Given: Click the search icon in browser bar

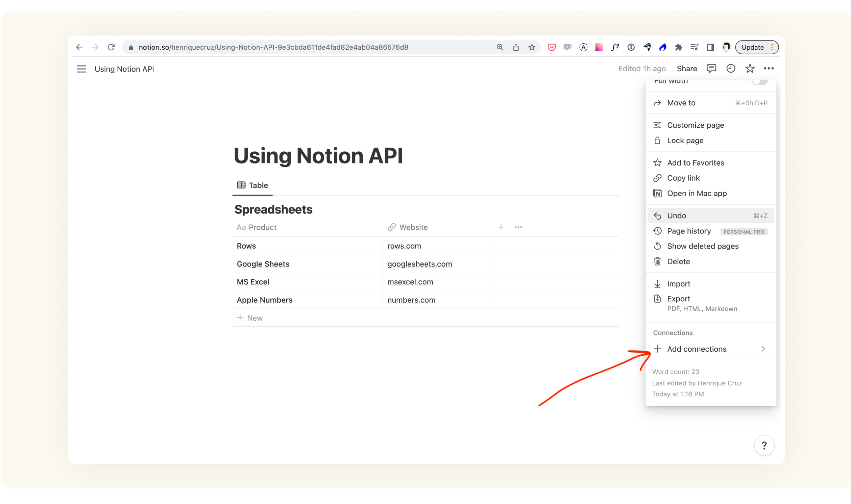Looking at the screenshot, I should pos(500,47).
